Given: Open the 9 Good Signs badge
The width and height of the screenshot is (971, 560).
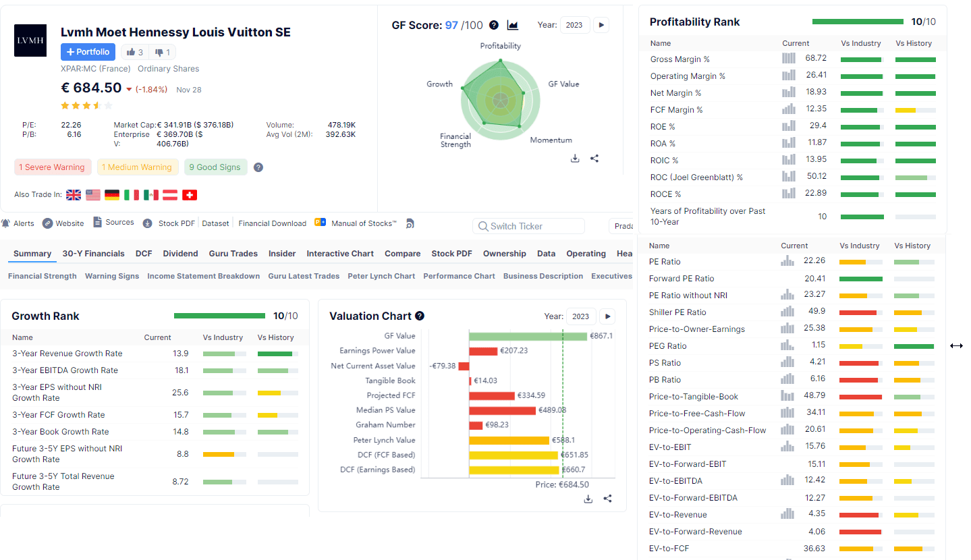Looking at the screenshot, I should pyautogui.click(x=215, y=167).
